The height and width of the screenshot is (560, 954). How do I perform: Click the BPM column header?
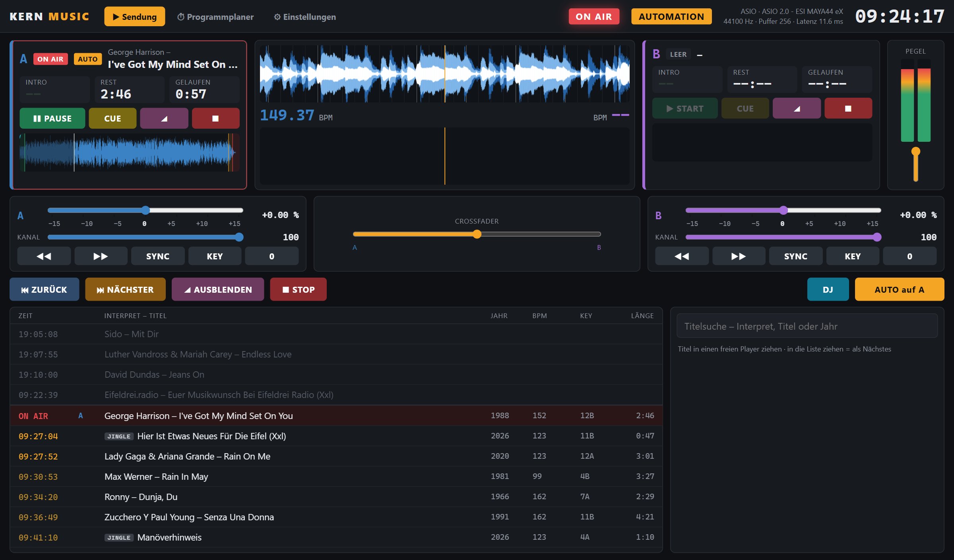539,316
